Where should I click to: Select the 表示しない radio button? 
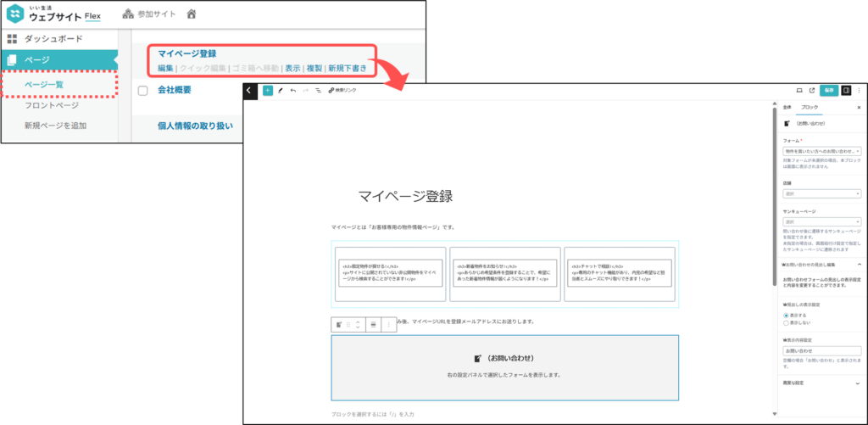(787, 323)
